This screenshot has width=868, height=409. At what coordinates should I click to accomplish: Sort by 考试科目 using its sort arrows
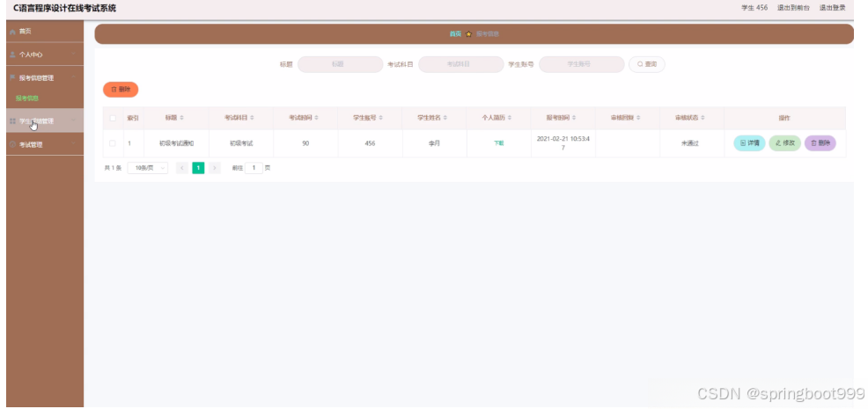click(253, 119)
